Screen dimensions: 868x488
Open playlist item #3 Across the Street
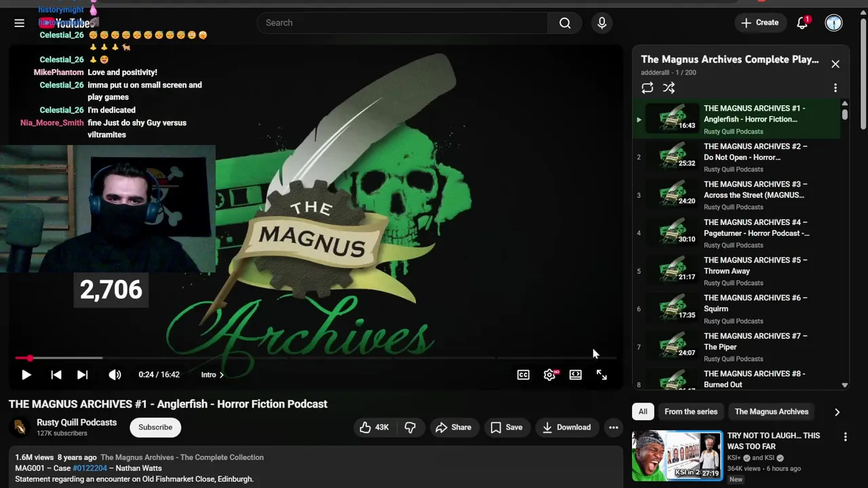pos(736,195)
